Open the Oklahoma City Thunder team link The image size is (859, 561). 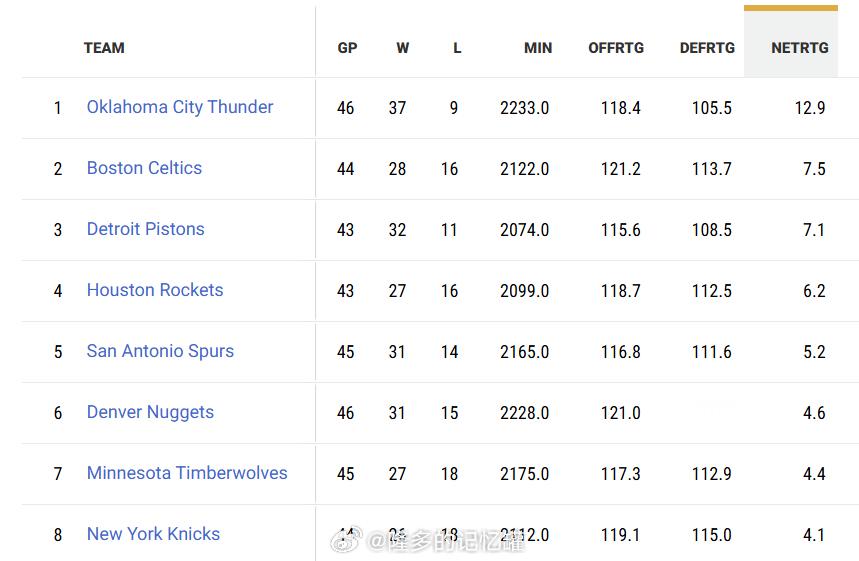tap(180, 107)
